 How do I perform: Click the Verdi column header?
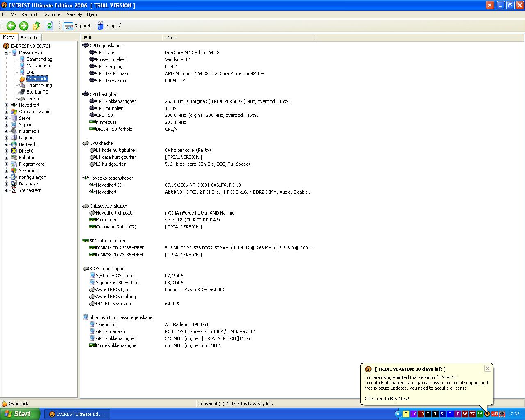click(x=239, y=37)
